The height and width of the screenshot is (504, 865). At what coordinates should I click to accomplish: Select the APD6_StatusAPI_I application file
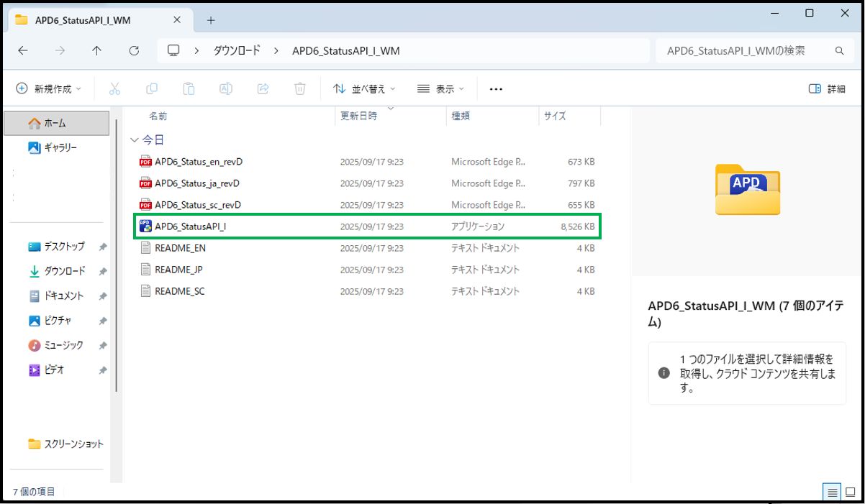pos(191,226)
